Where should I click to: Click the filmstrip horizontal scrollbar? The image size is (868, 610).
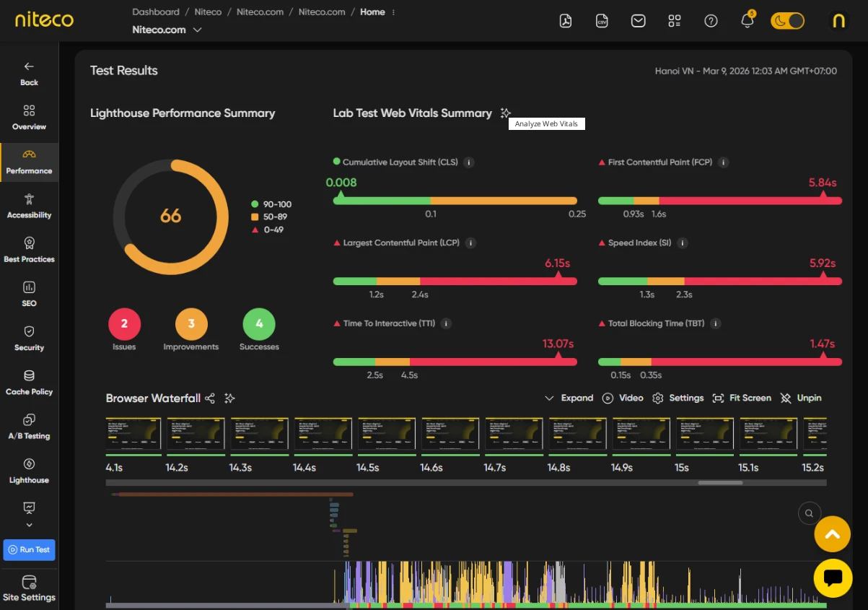pos(720,483)
